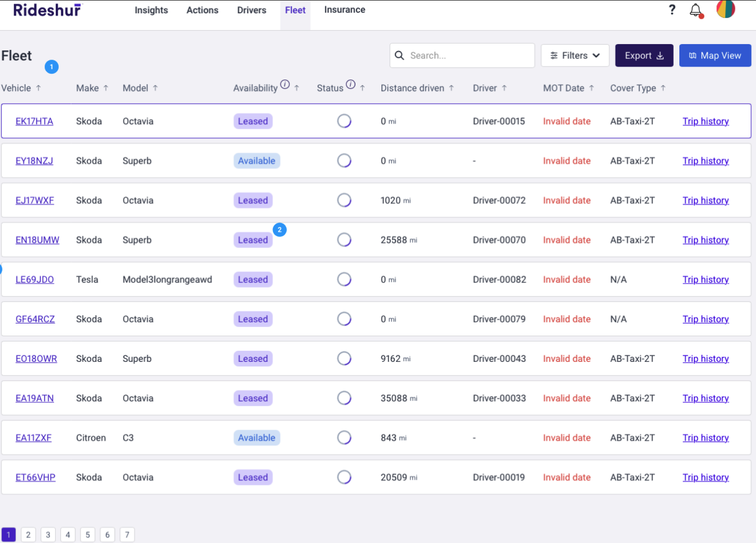Click the help question mark icon

click(672, 10)
